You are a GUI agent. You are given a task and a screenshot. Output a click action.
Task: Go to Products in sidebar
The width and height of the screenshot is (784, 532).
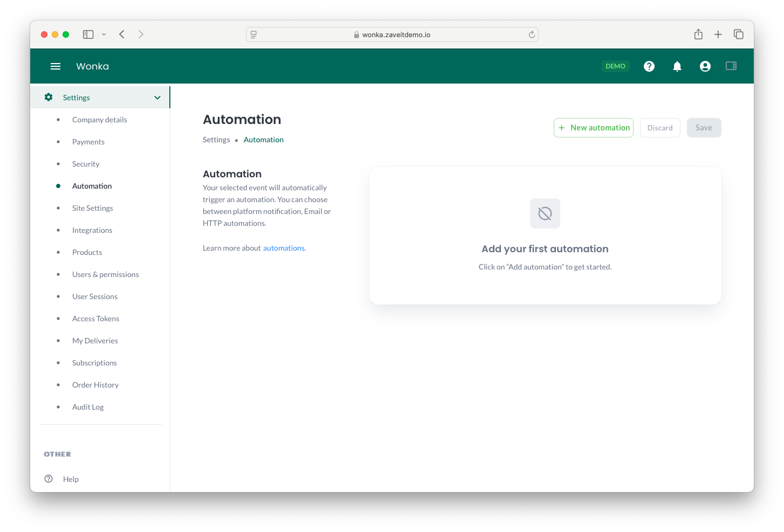tap(87, 252)
